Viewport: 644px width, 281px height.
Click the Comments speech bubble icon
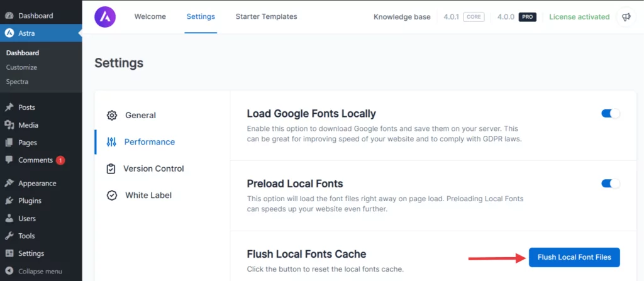tap(9, 160)
